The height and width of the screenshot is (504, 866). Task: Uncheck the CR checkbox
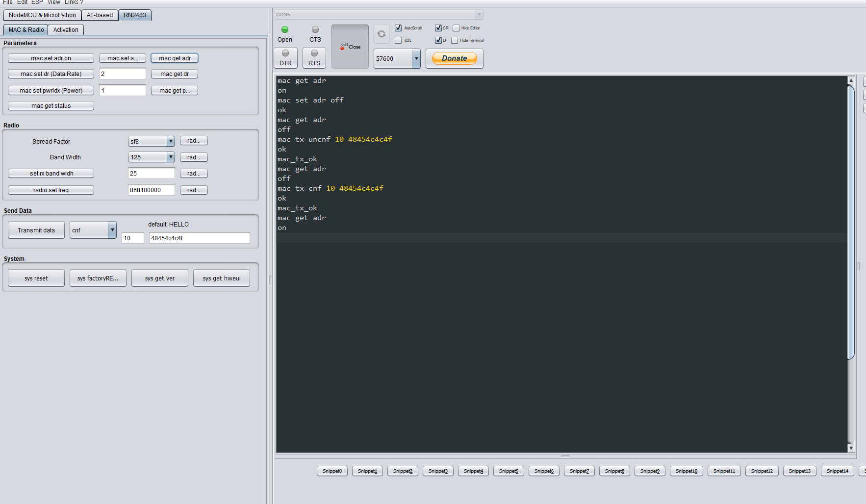(x=438, y=28)
